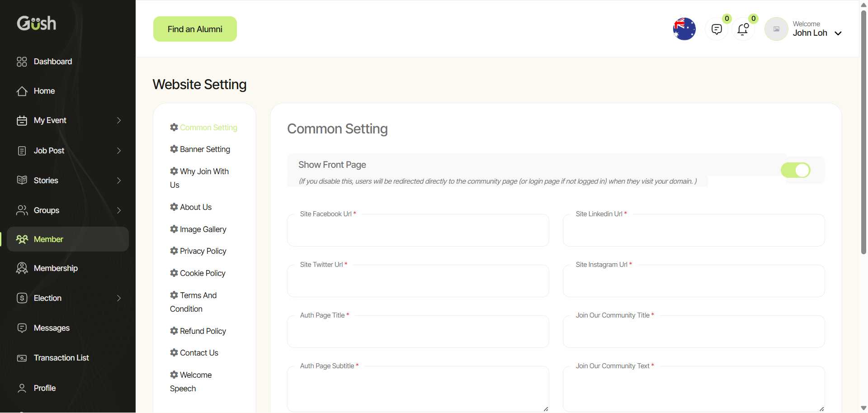Open the Membership page link
Viewport: 868px width, 413px height.
point(56,268)
